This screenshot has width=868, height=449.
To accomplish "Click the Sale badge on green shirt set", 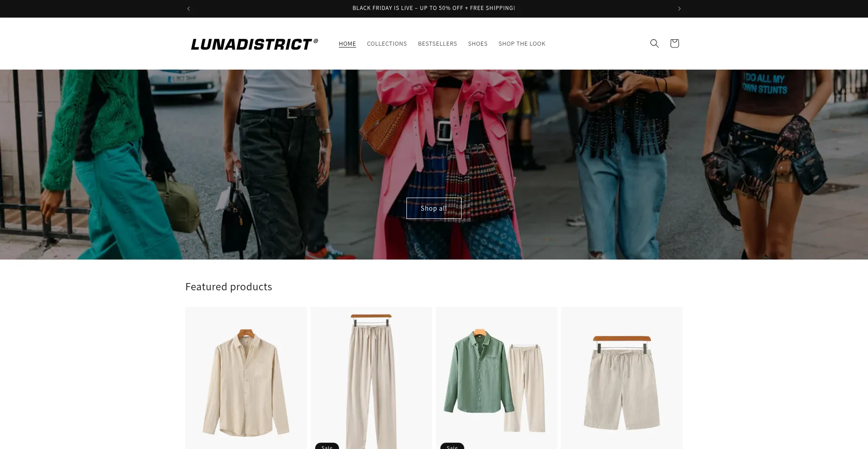I will click(452, 446).
